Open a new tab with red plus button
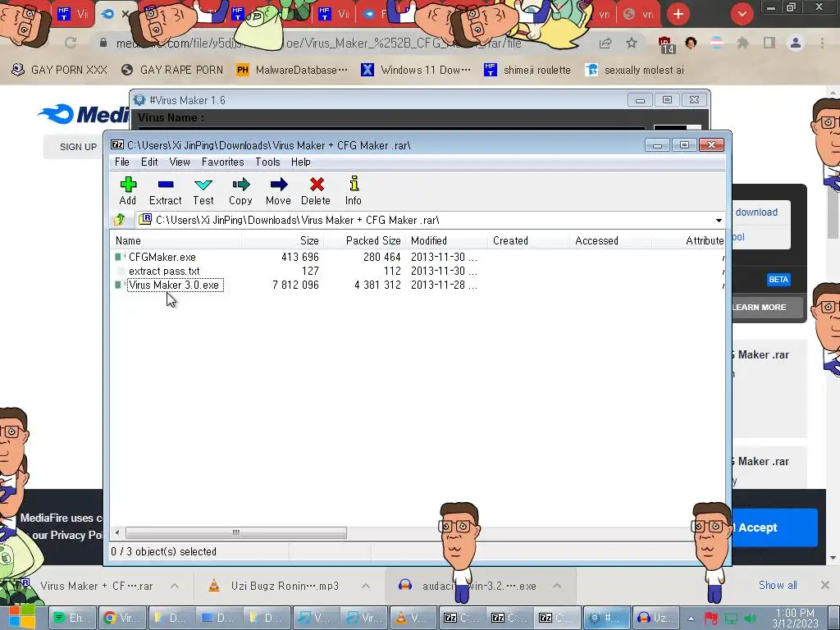This screenshot has height=630, width=840. 678,14
